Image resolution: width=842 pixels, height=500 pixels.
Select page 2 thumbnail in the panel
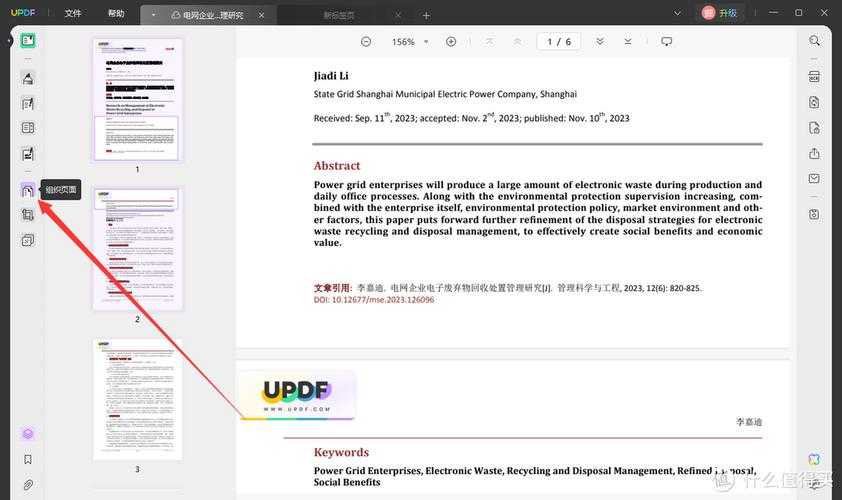(137, 247)
